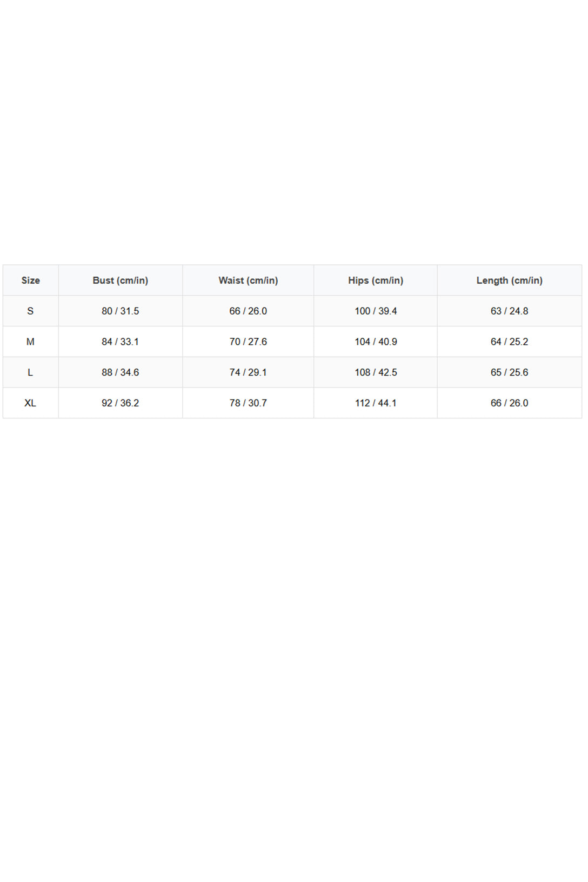Select the XL size row label
Screen dimensions: 588x882
(31, 403)
